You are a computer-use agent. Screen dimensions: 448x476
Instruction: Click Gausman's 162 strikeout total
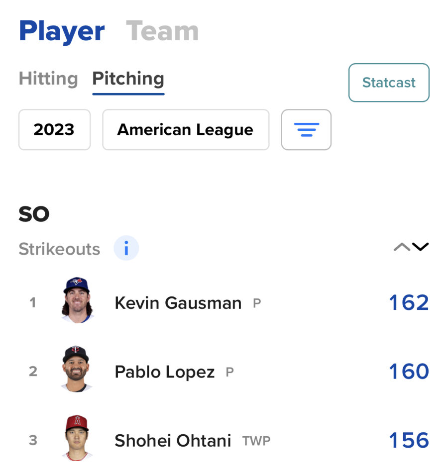point(408,303)
